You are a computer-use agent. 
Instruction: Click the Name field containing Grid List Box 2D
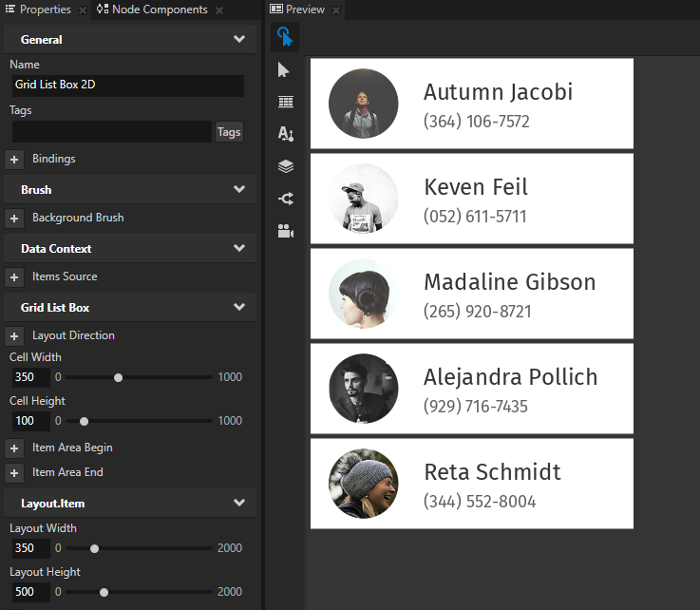tap(127, 86)
